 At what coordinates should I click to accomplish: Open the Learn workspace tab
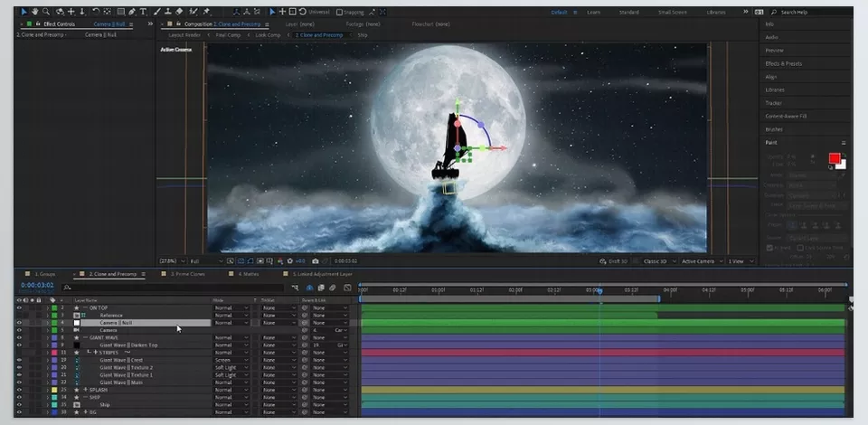tap(593, 12)
